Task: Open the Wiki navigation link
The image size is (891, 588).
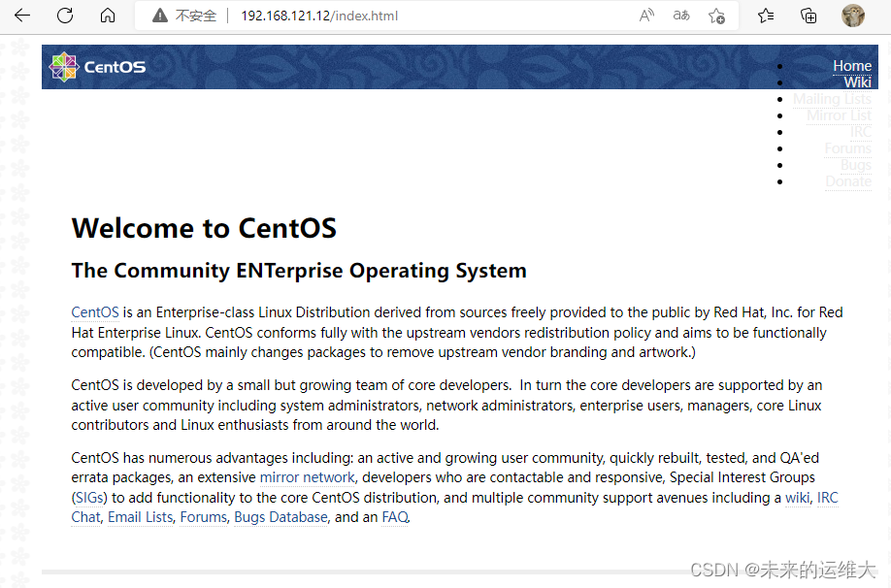Action: 857,82
